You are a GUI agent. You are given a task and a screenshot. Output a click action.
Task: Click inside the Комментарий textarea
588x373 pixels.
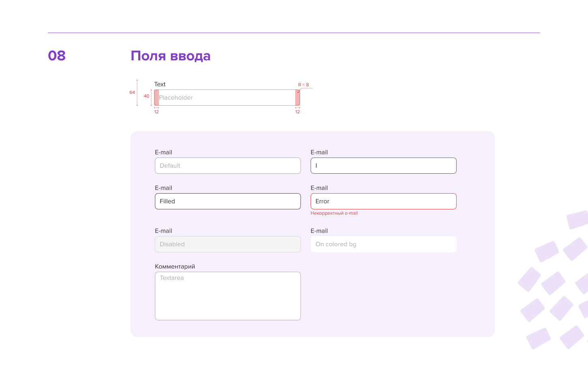[x=227, y=296]
